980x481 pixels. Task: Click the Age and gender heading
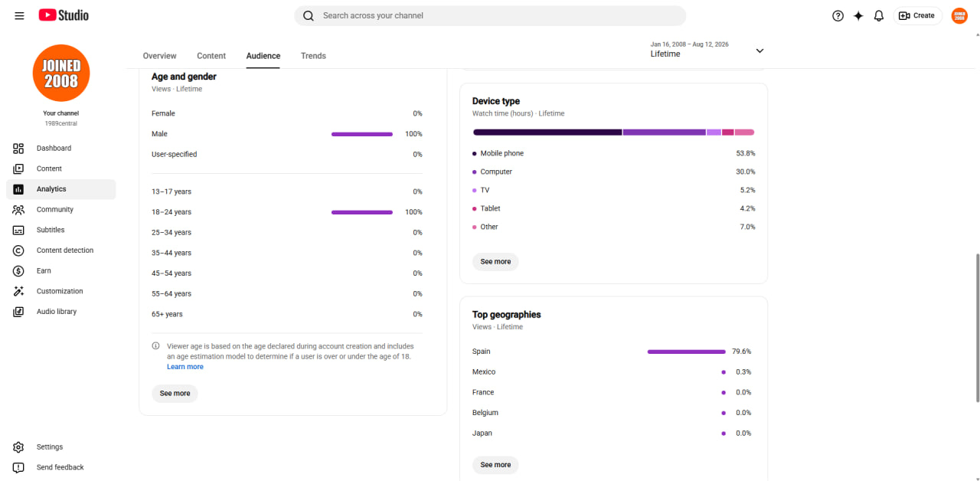pyautogui.click(x=184, y=77)
